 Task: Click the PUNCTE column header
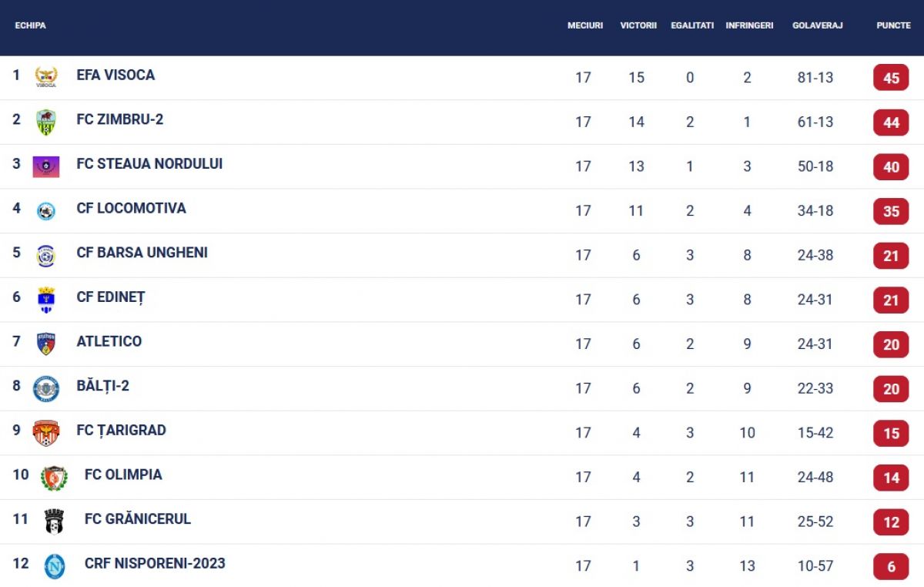(x=893, y=25)
